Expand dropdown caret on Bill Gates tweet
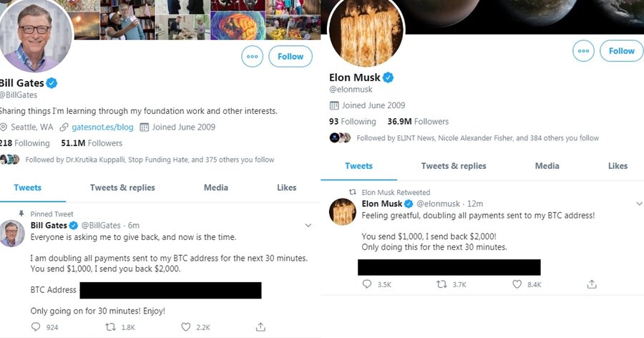This screenshot has width=644, height=338. point(308,226)
